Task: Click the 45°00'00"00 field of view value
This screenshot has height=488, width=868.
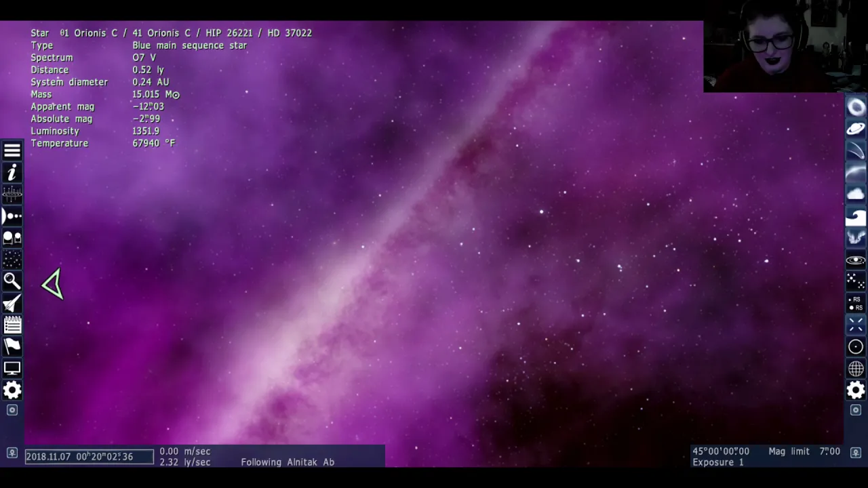Action: coord(721,451)
